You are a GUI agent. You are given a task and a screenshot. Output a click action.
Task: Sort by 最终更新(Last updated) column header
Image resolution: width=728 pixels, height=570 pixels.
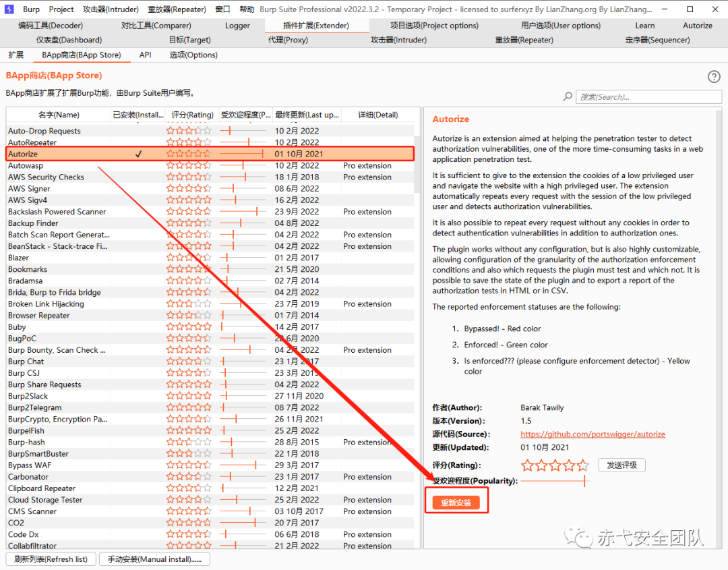click(x=307, y=115)
